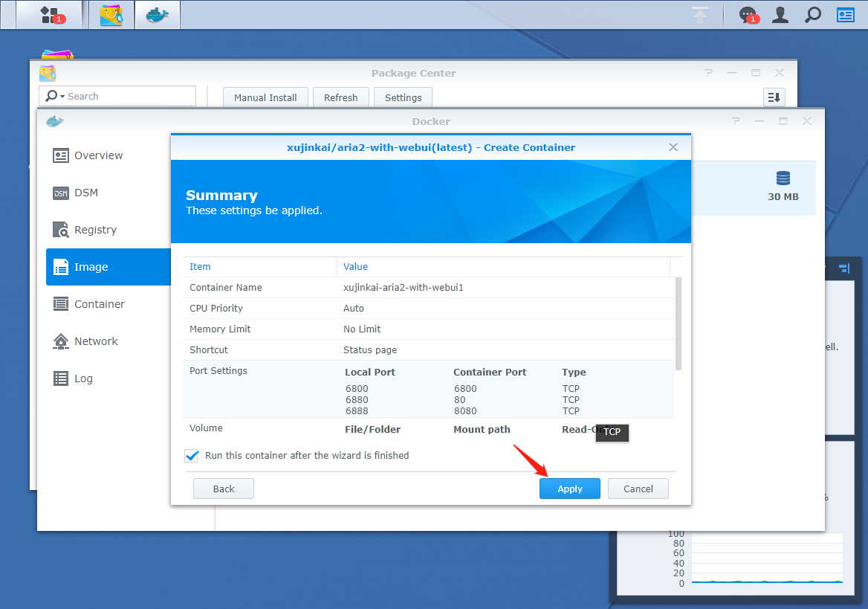Click the pin icon on widget panel

click(x=844, y=268)
